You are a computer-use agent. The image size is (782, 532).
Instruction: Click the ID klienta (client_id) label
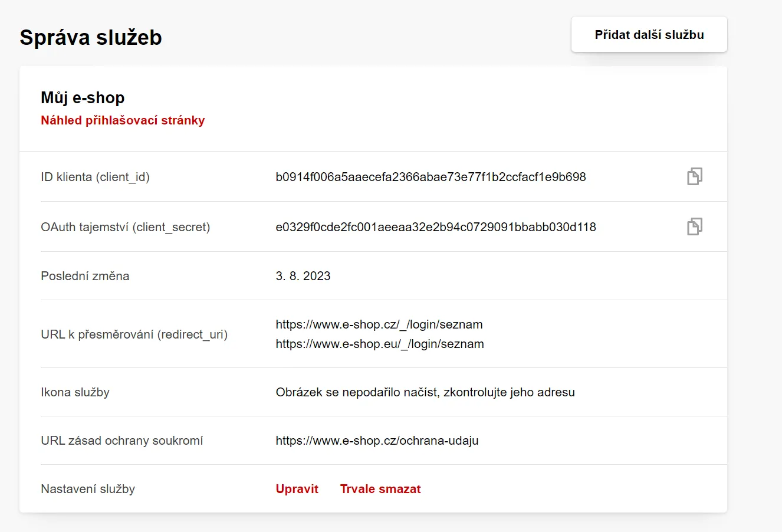96,177
